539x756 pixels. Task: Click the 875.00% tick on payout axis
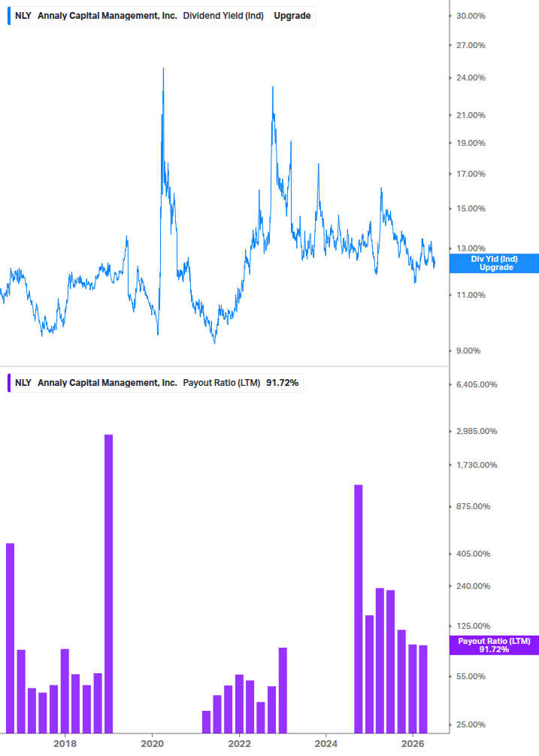(x=473, y=506)
